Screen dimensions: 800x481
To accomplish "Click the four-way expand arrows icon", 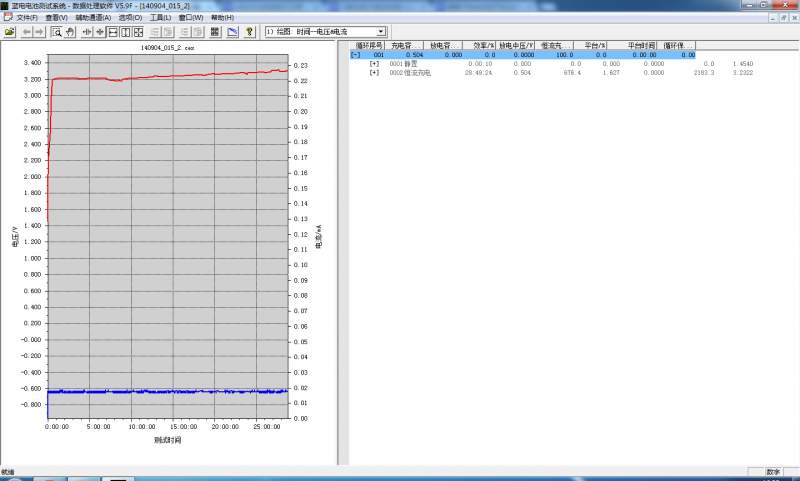I will coord(99,32).
